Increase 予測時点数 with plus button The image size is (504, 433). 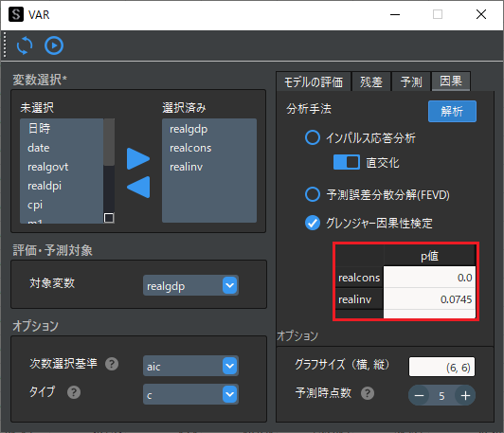(x=465, y=395)
